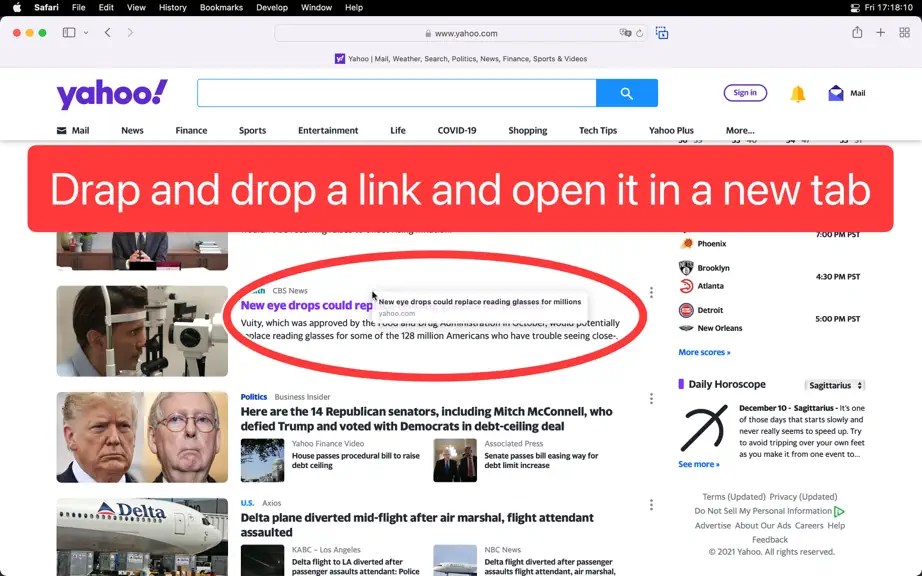This screenshot has height=576, width=922.
Task: Open the Share icon in Safari toolbar
Action: (857, 32)
